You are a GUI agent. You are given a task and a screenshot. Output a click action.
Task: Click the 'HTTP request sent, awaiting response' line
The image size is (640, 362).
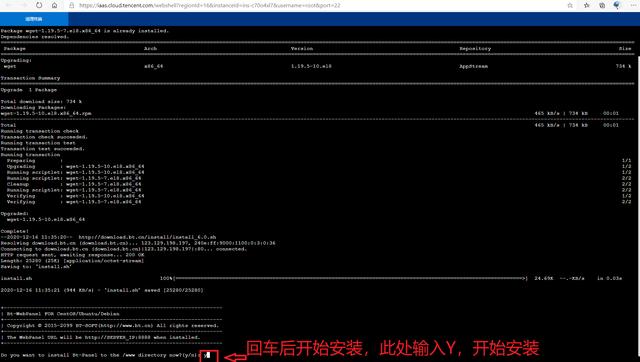pyautogui.click(x=72, y=255)
